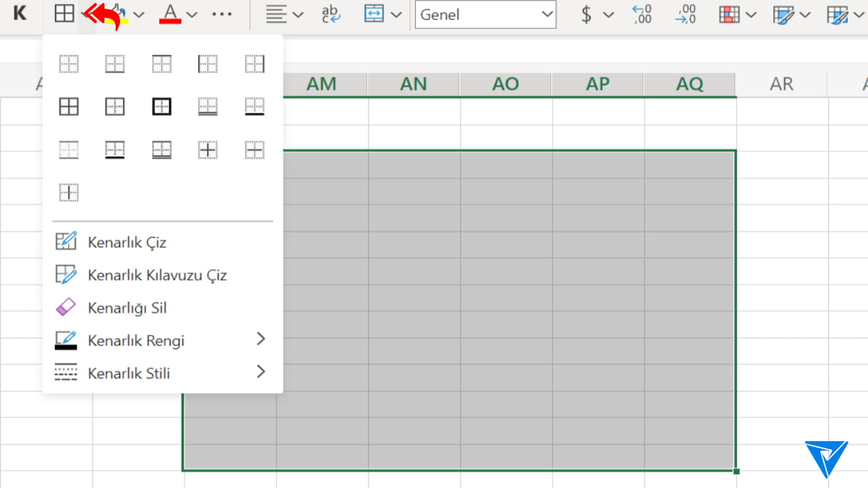Expand the font color dropdown arrow
868x488 pixels.
192,14
